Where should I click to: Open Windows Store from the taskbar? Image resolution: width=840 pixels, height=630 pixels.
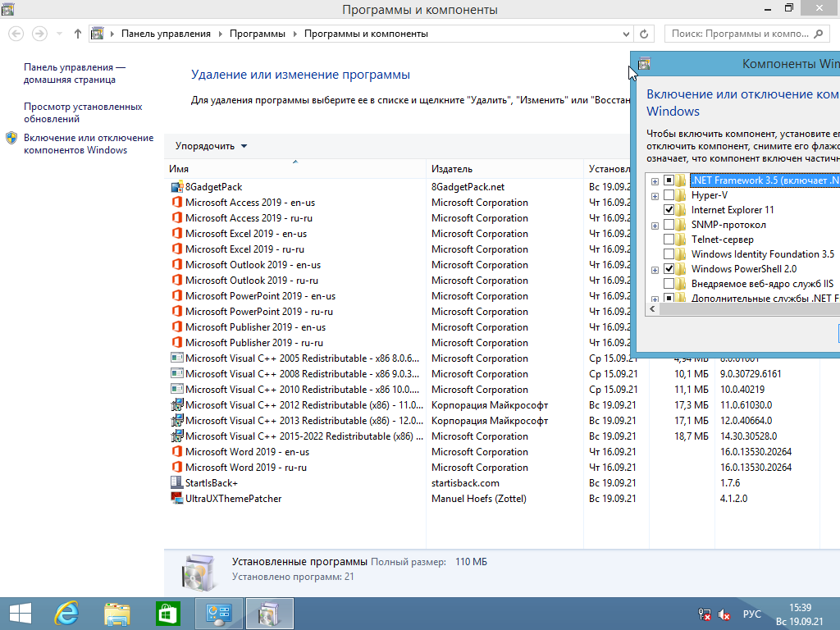click(x=167, y=614)
